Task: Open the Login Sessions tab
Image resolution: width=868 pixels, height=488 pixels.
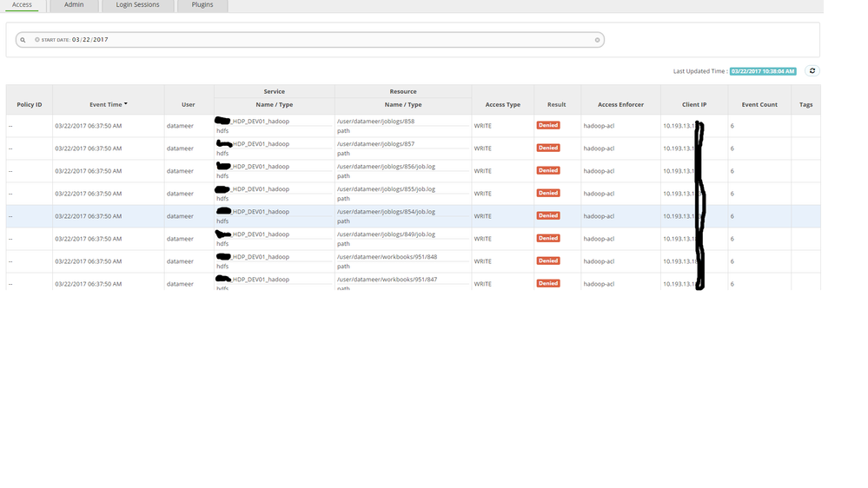Action: (x=137, y=5)
